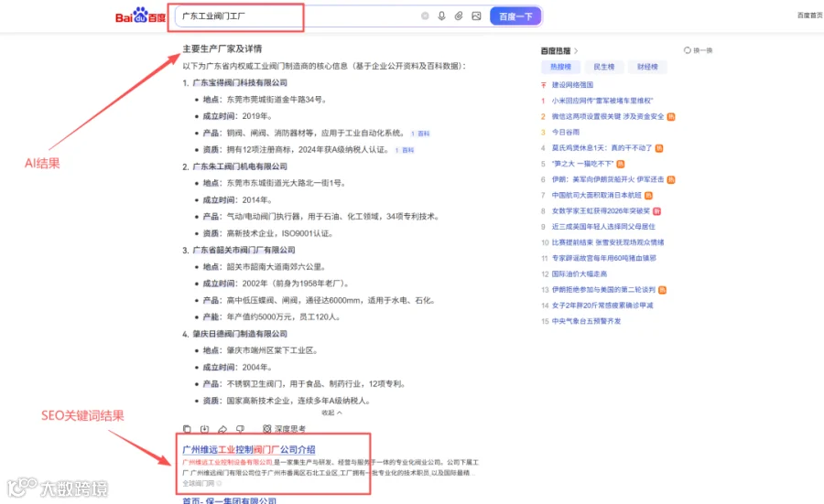
Task: Select heading 2. 广东朱工阀门机电有限公司
Action: (x=235, y=166)
